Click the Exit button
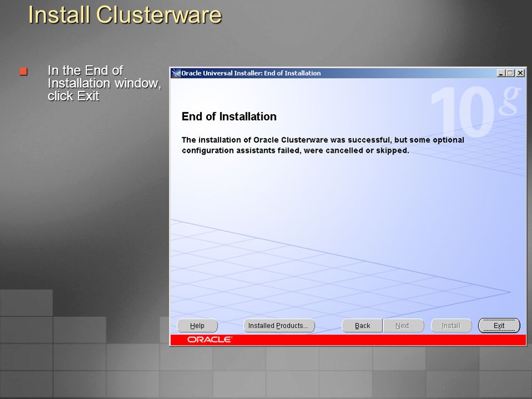Image resolution: width=532 pixels, height=399 pixels. click(x=499, y=326)
